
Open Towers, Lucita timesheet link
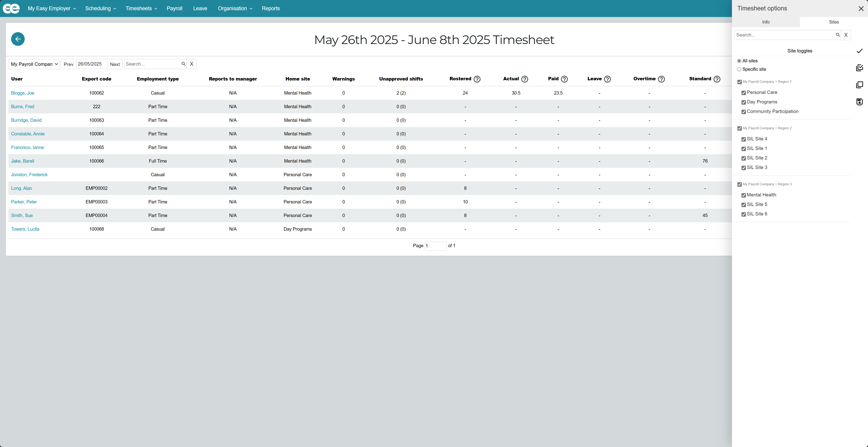click(25, 229)
